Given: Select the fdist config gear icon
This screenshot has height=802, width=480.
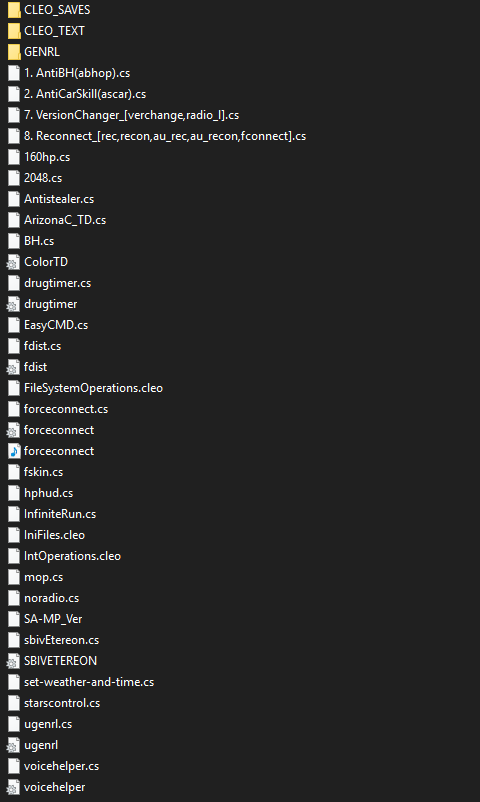Looking at the screenshot, I should click(14, 367).
